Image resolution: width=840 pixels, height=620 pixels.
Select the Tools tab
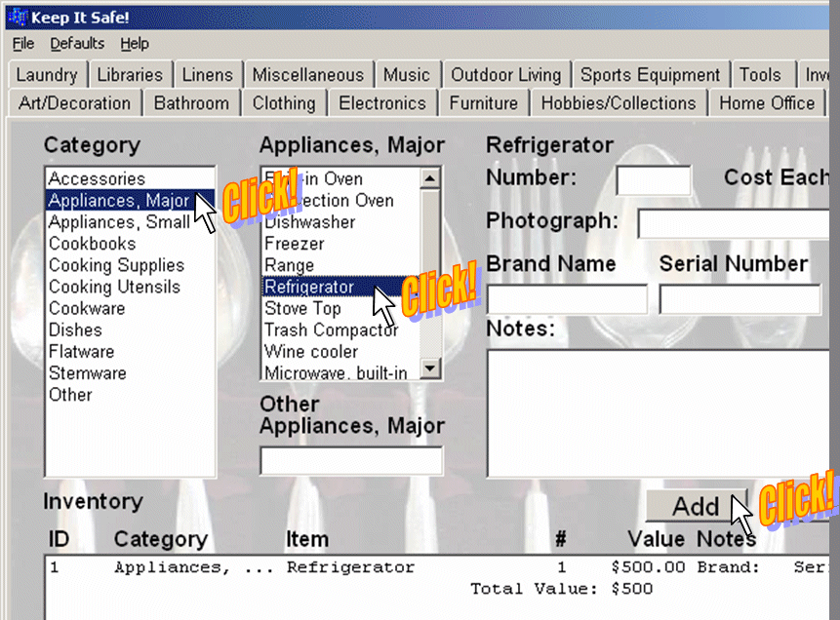pyautogui.click(x=760, y=75)
